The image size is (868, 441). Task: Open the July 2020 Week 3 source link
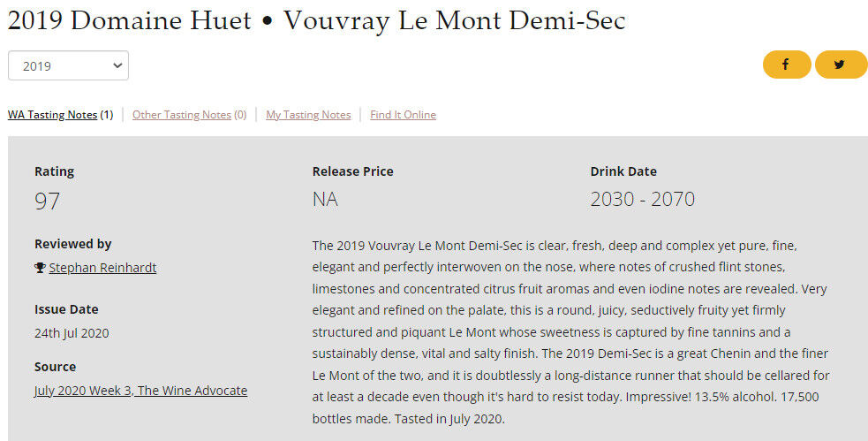140,391
